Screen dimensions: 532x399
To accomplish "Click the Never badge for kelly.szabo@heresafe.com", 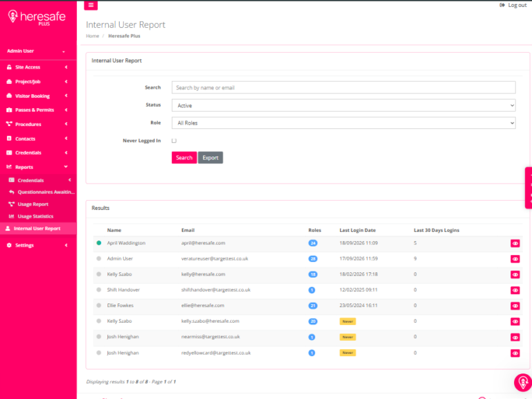I will [x=348, y=321].
